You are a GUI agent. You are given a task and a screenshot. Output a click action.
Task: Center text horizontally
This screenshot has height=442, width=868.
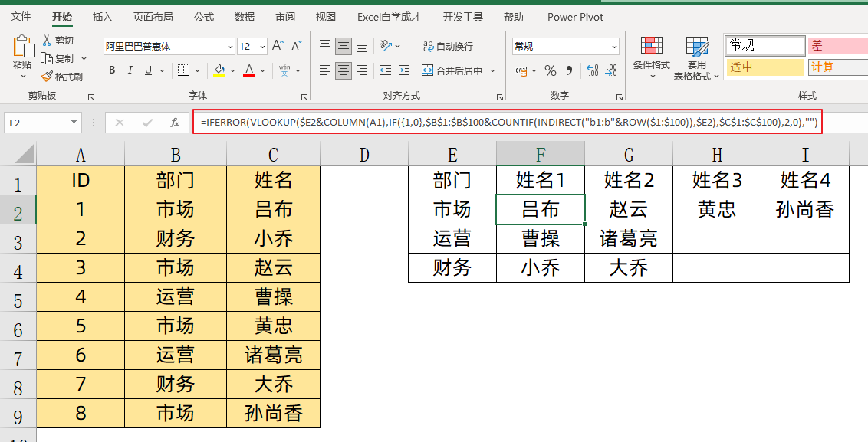344,70
